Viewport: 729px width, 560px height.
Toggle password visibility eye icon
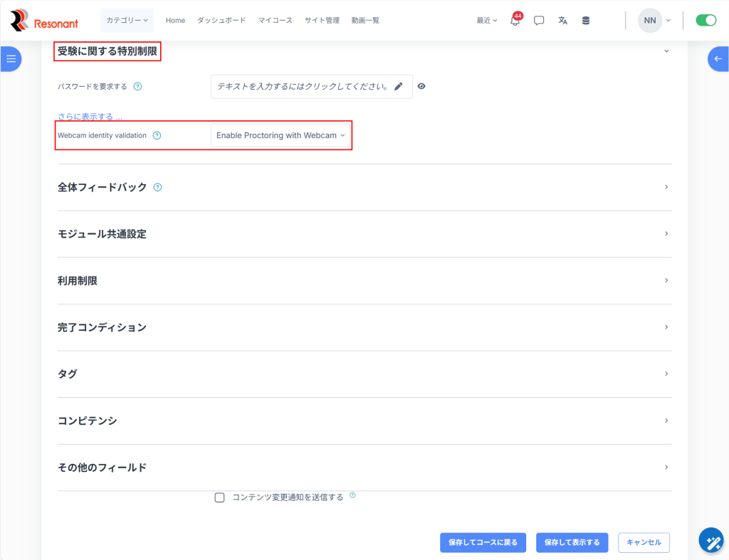421,86
